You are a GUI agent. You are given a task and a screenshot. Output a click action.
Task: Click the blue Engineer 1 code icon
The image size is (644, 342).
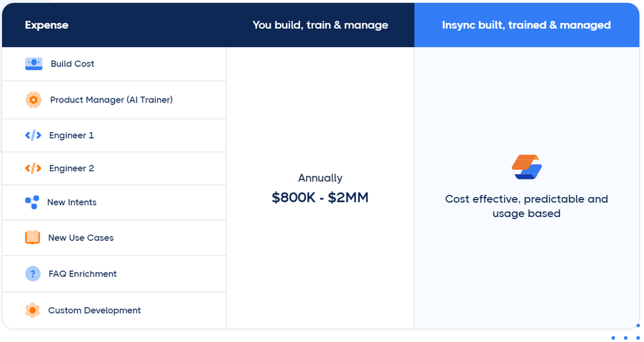(33, 135)
